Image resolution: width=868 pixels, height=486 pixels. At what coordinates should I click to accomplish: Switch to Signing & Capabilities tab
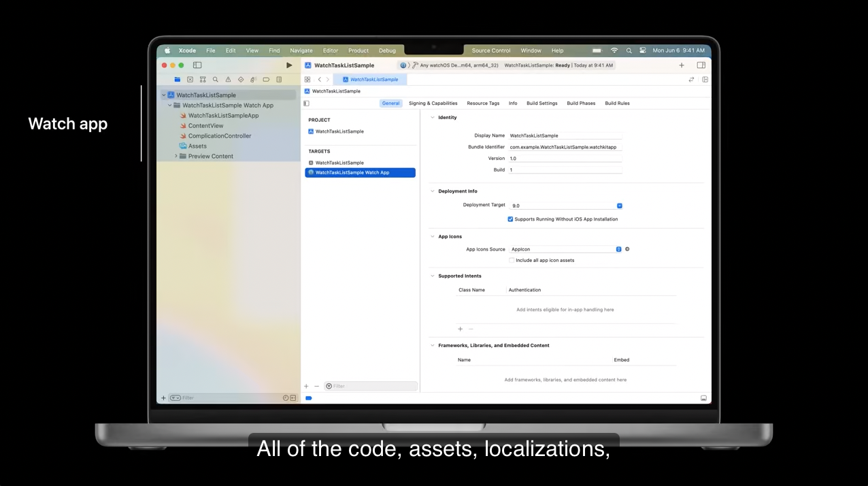433,103
